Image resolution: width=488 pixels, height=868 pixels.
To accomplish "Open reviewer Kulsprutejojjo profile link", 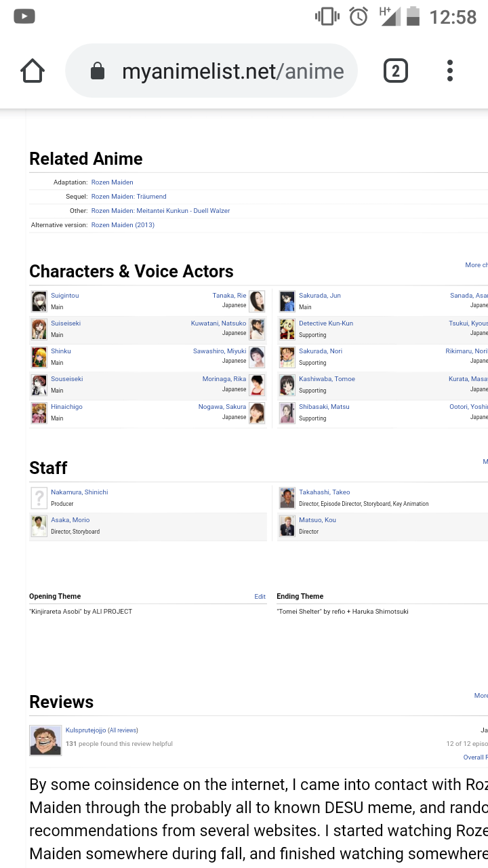I will [85, 730].
